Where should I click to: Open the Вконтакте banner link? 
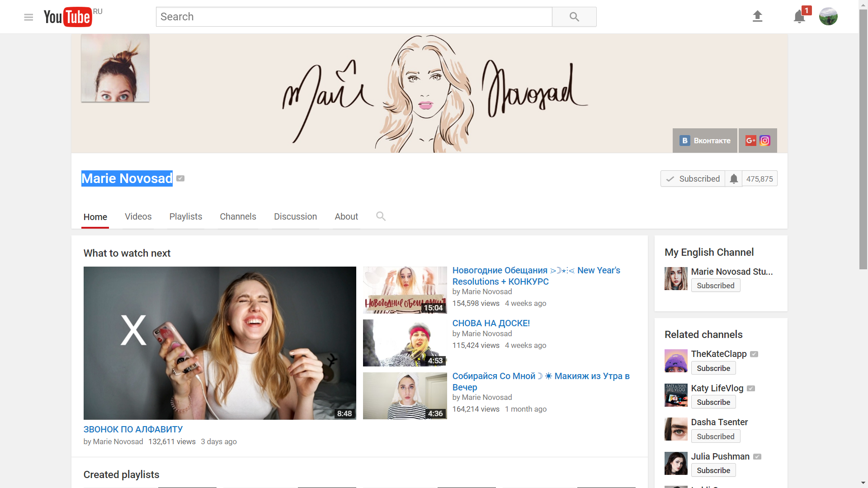[705, 141]
